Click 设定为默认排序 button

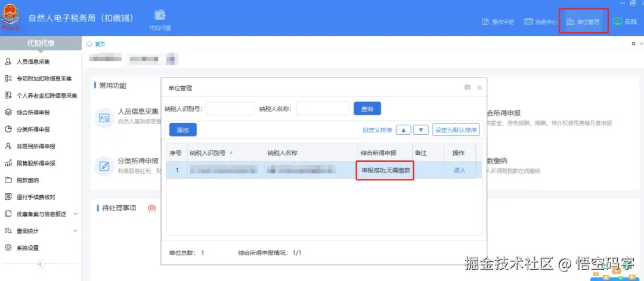pyautogui.click(x=456, y=130)
